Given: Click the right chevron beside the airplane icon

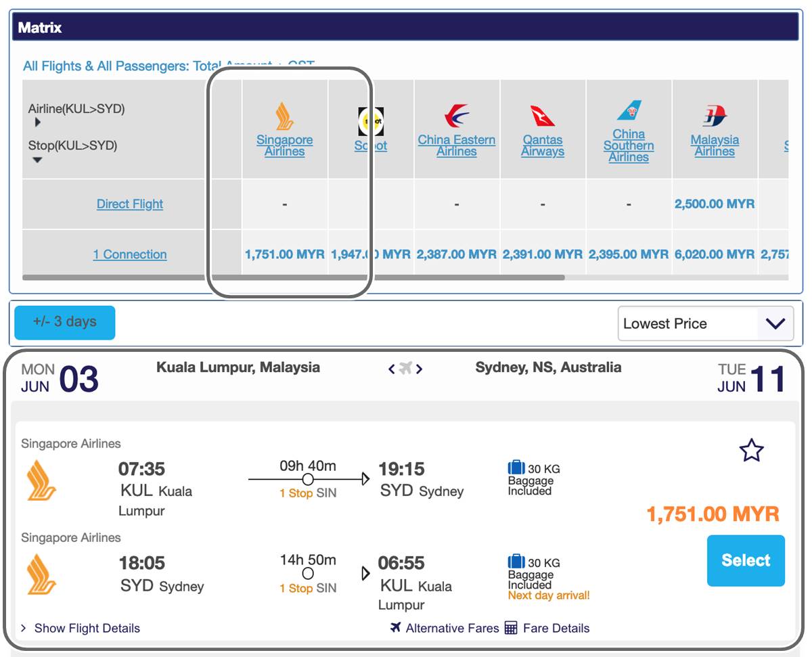Looking at the screenshot, I should (x=420, y=369).
